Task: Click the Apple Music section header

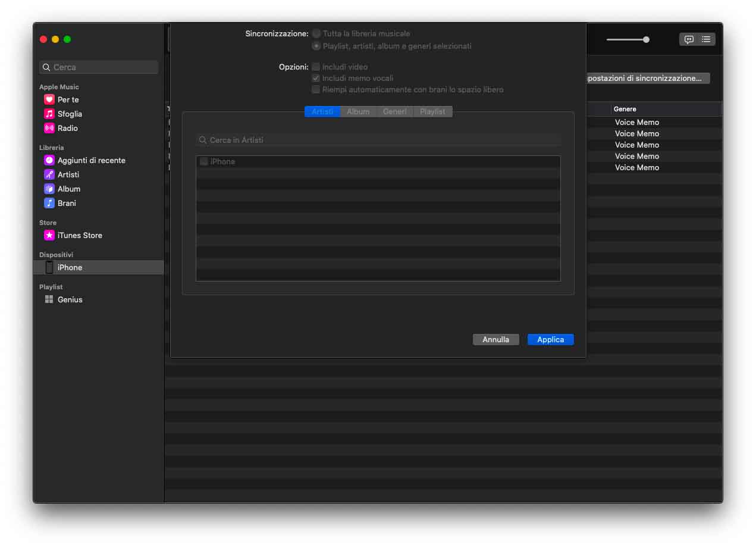Action: (x=59, y=87)
